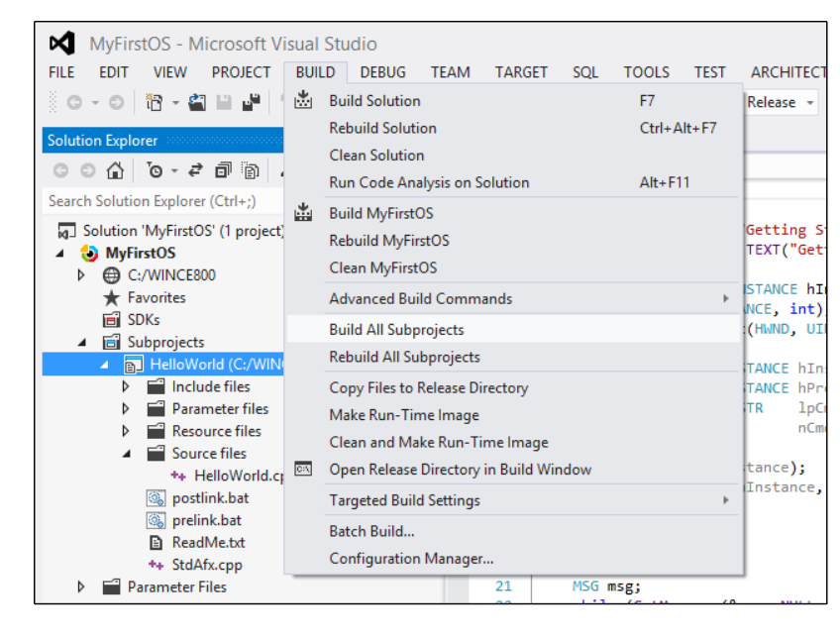Click the Show All Files icon
Screen dimensions: 840x640
coord(251,170)
